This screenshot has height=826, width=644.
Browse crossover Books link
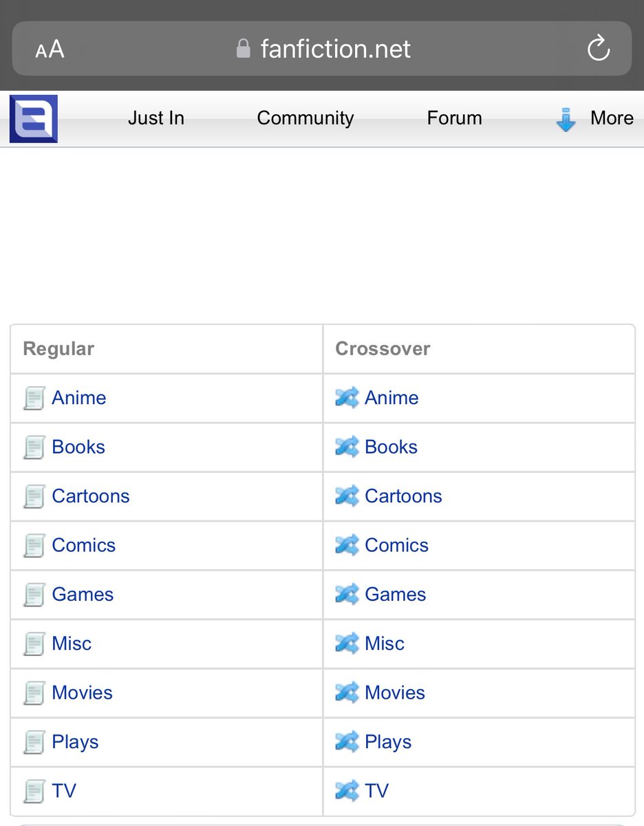pyautogui.click(x=391, y=447)
